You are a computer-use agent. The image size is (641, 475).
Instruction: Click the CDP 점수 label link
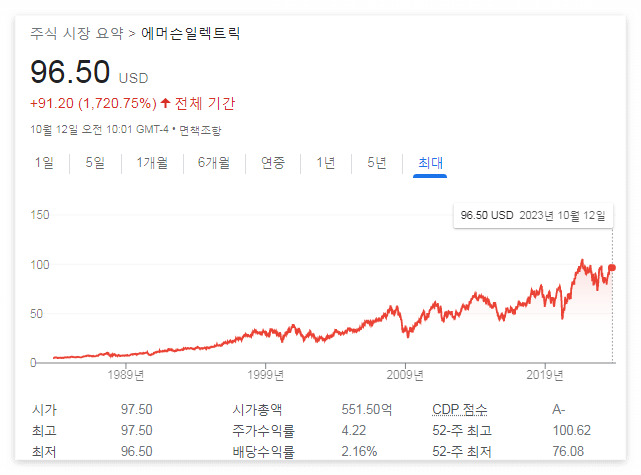(x=459, y=409)
